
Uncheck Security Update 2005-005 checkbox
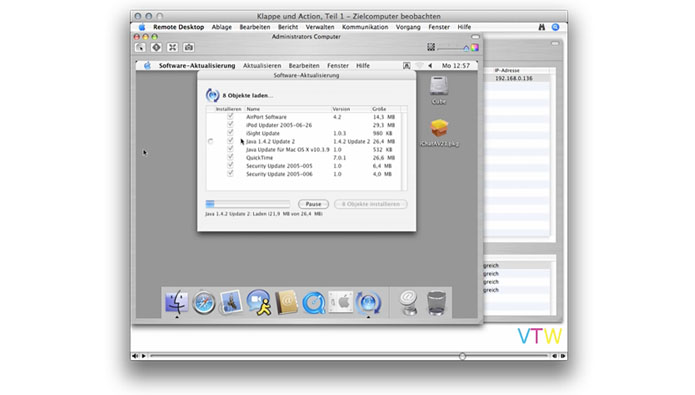tap(230, 165)
